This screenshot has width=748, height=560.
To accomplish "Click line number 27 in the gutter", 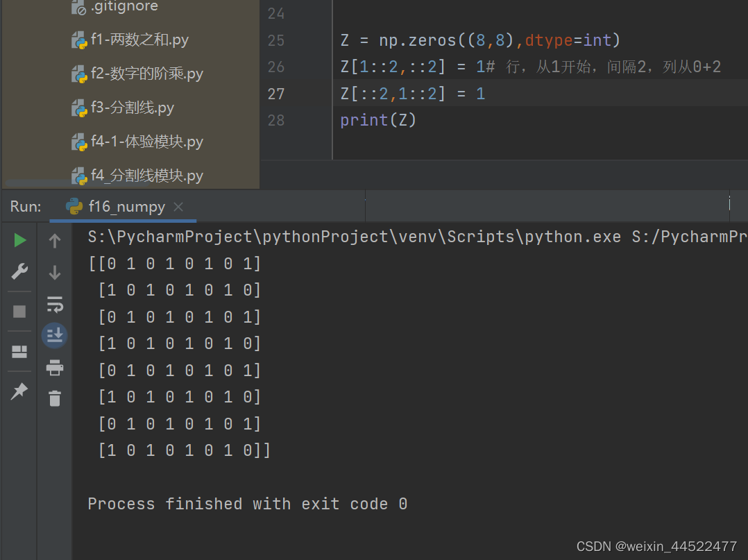I will click(x=275, y=94).
